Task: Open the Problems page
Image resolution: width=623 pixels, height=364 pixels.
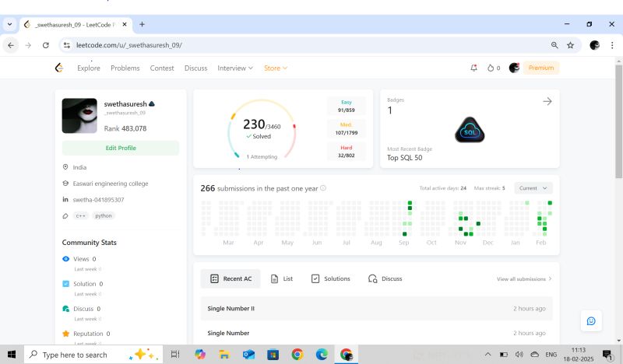Action: (125, 68)
